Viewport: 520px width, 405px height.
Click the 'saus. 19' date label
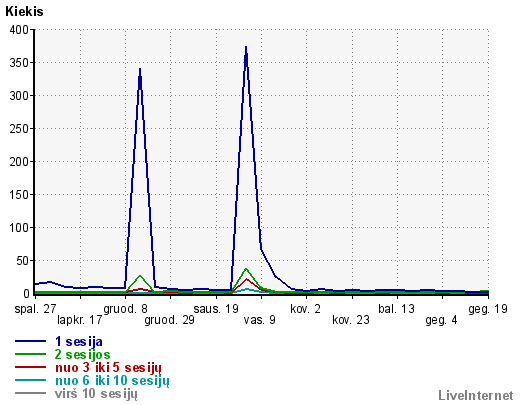tap(216, 309)
